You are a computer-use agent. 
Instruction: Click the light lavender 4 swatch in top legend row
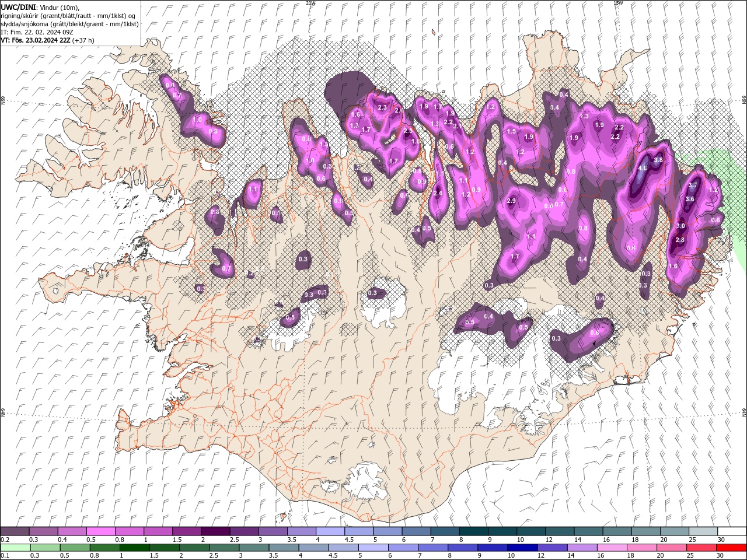[x=330, y=531]
